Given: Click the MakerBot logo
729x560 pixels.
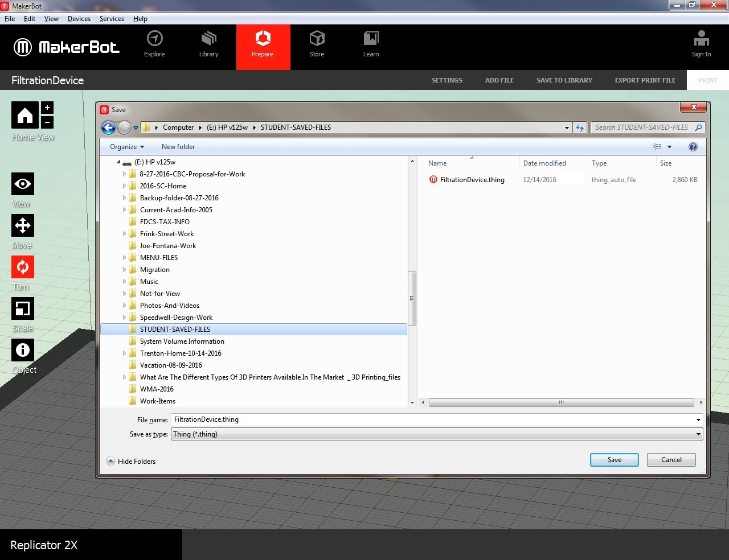Looking at the screenshot, I should [67, 47].
